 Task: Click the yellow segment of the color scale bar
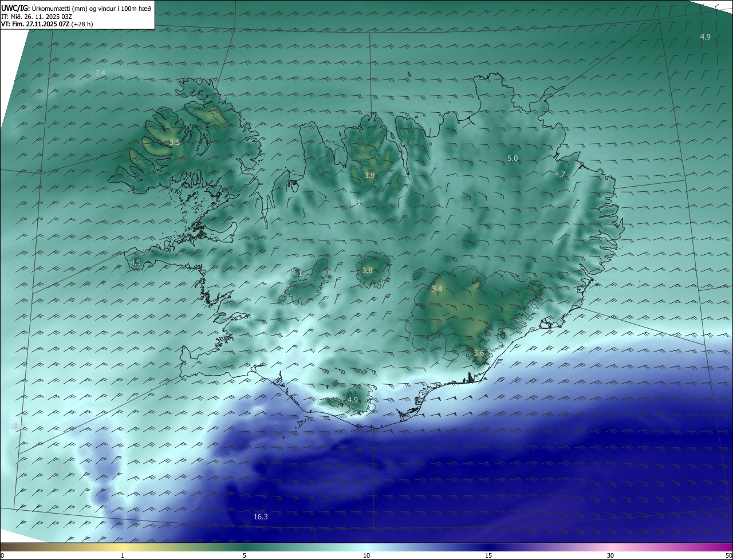(123, 547)
